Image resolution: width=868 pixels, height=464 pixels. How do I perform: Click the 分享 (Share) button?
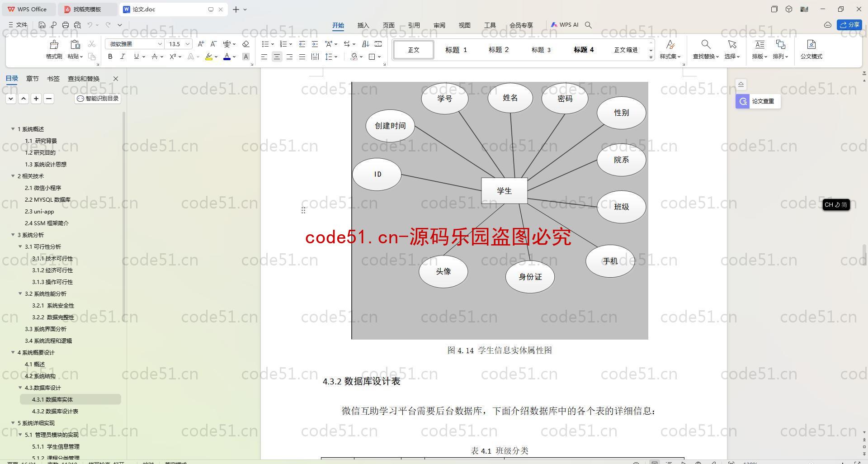(x=849, y=25)
